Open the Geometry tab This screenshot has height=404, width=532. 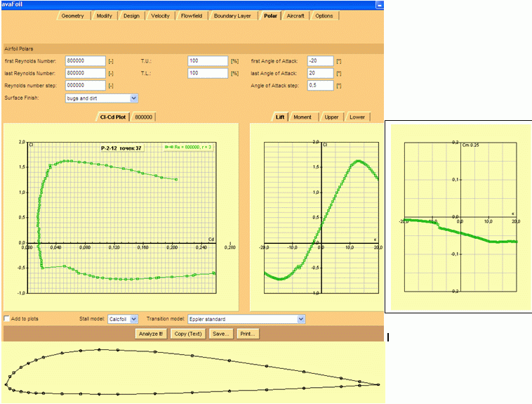tap(72, 15)
